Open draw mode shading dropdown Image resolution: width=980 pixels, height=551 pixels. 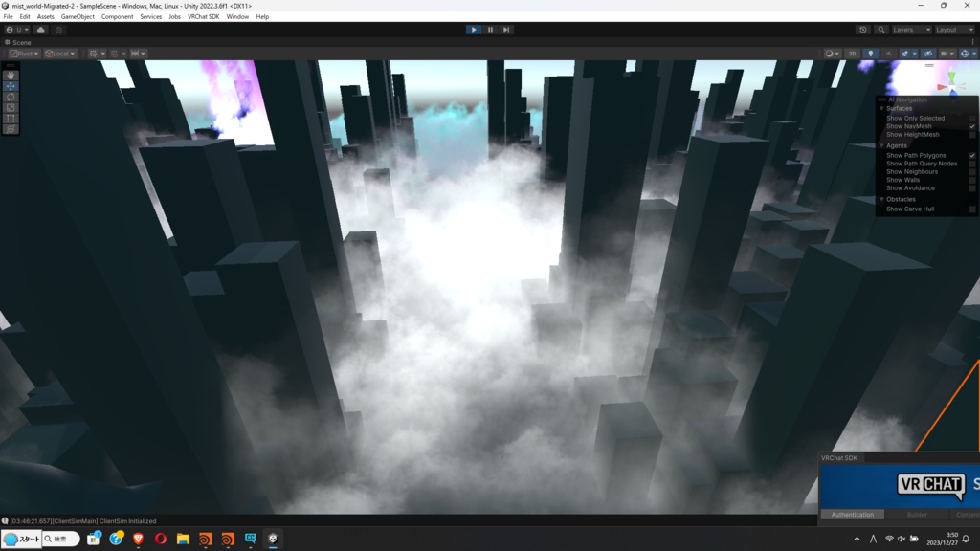(833, 54)
